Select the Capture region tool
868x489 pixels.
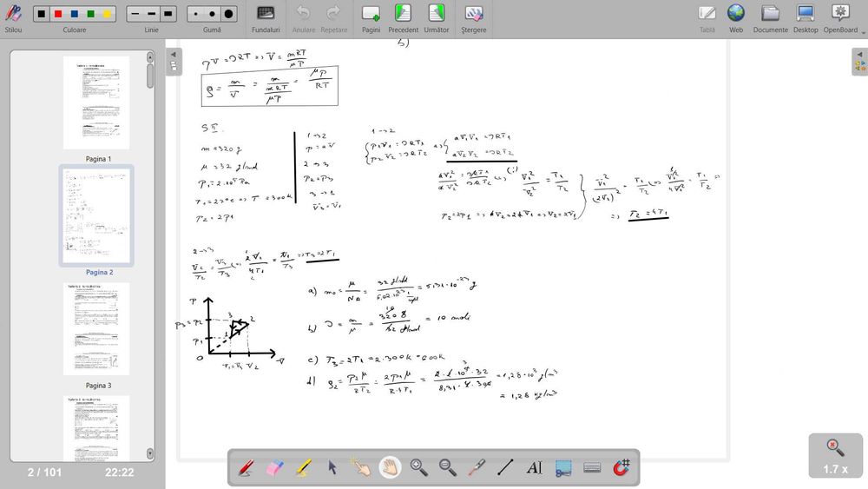[563, 468]
